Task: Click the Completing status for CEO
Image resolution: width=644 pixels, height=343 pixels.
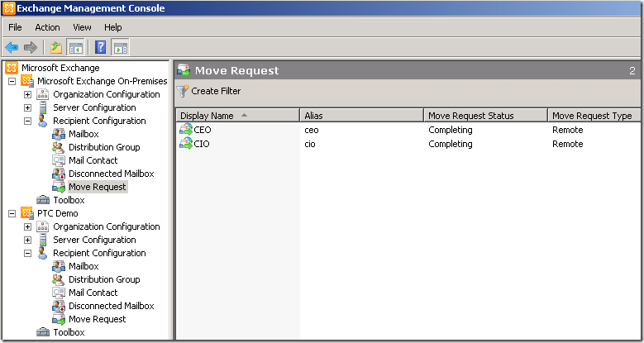Action: point(451,131)
